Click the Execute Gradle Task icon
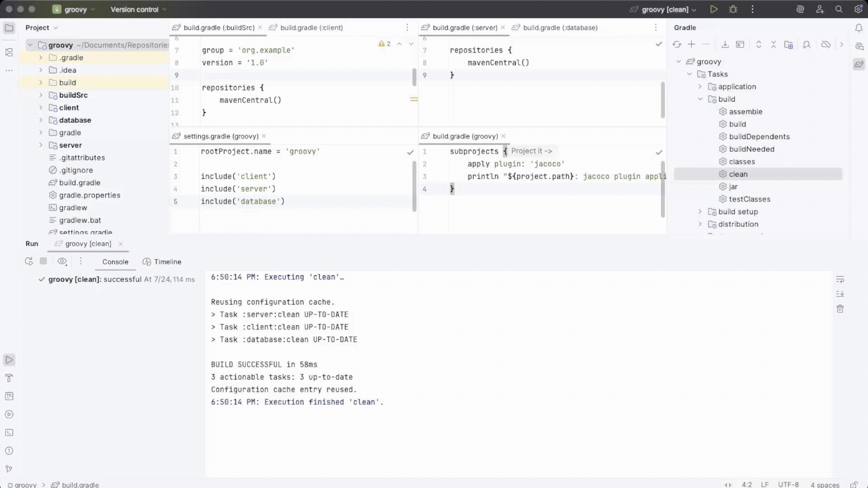The width and height of the screenshot is (868, 488). [x=740, y=44]
